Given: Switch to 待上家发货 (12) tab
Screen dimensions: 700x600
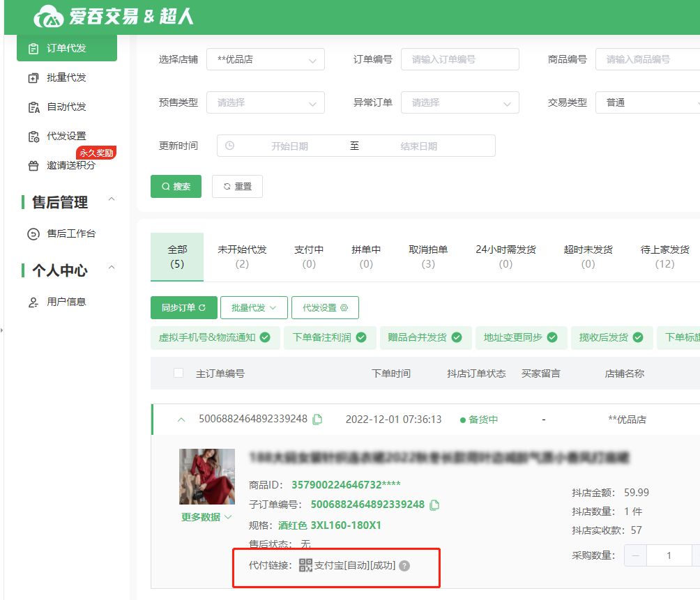Looking at the screenshot, I should pyautogui.click(x=664, y=257).
